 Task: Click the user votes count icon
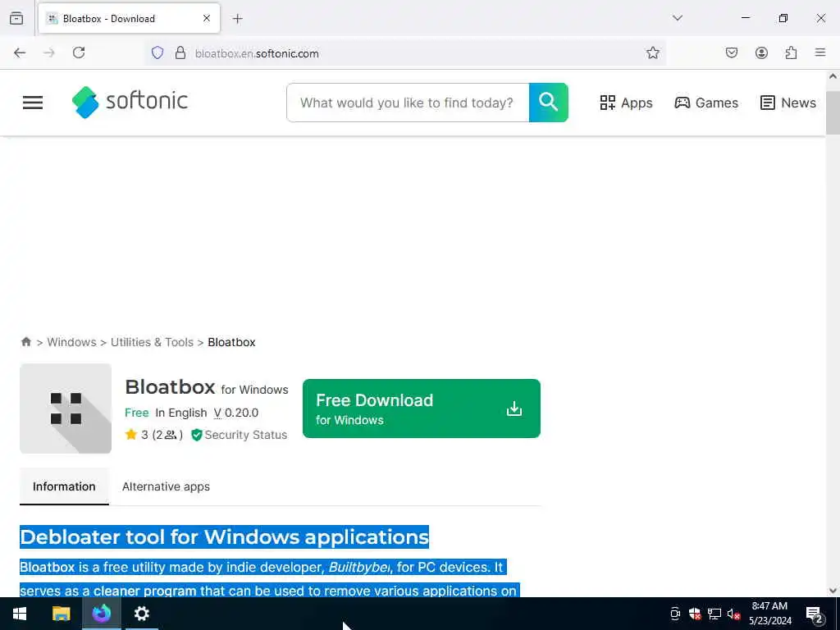(171, 435)
